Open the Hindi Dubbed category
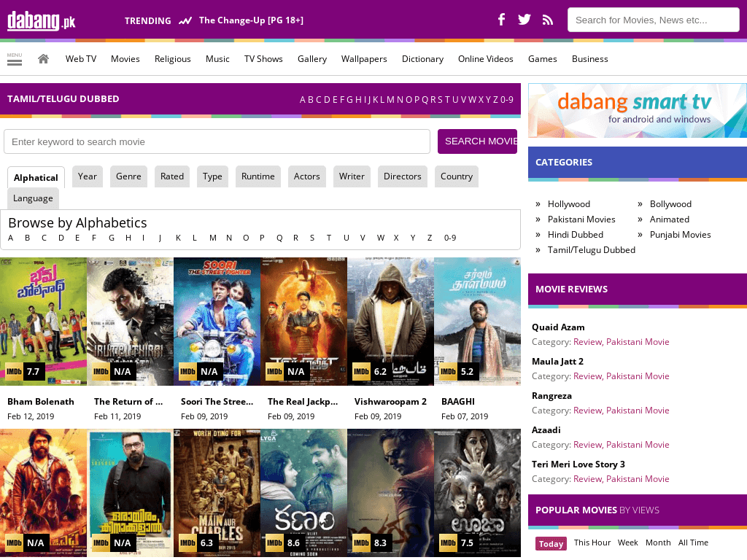747x560 pixels. 576,234
